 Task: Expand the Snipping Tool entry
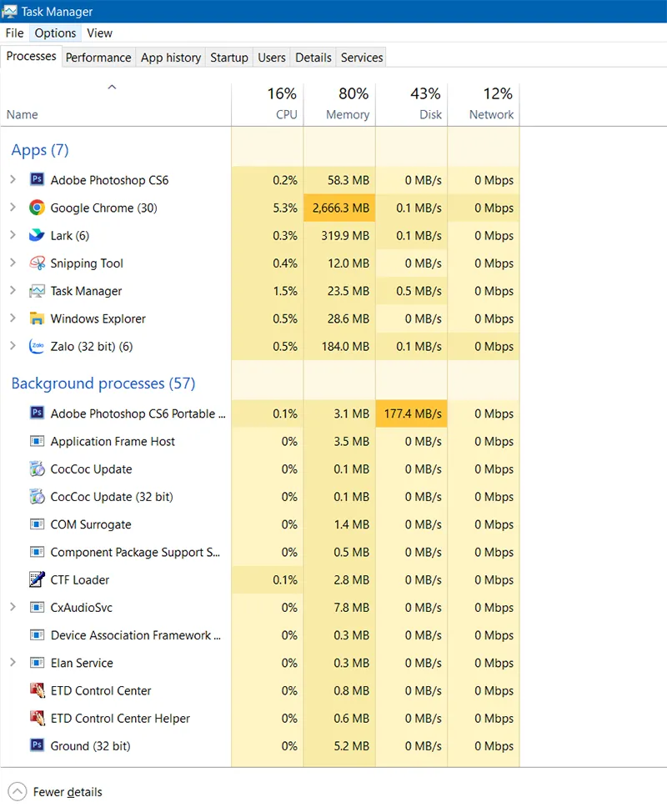point(13,263)
